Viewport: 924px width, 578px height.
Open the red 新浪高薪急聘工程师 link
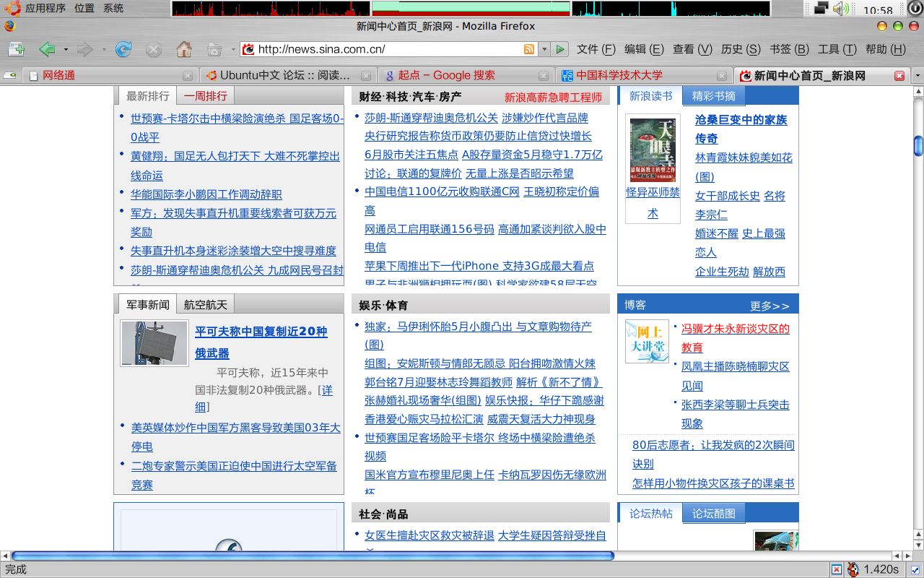[553, 97]
